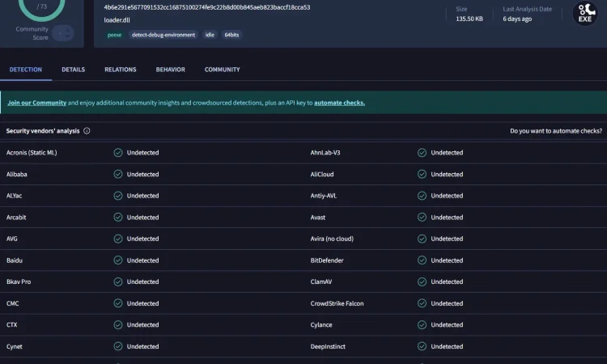Image resolution: width=607 pixels, height=364 pixels.
Task: Click the info icon beside Security vendors' analysis
Action: click(87, 131)
